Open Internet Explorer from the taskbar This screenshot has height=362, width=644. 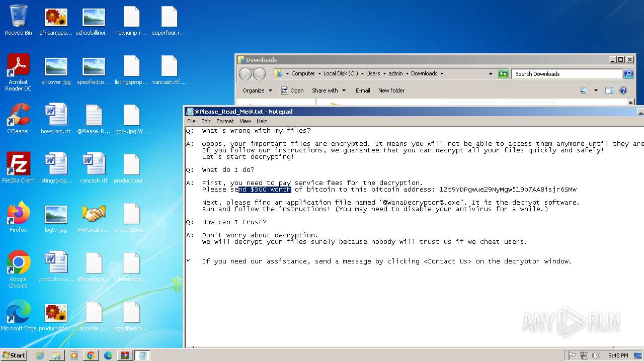[x=40, y=355]
